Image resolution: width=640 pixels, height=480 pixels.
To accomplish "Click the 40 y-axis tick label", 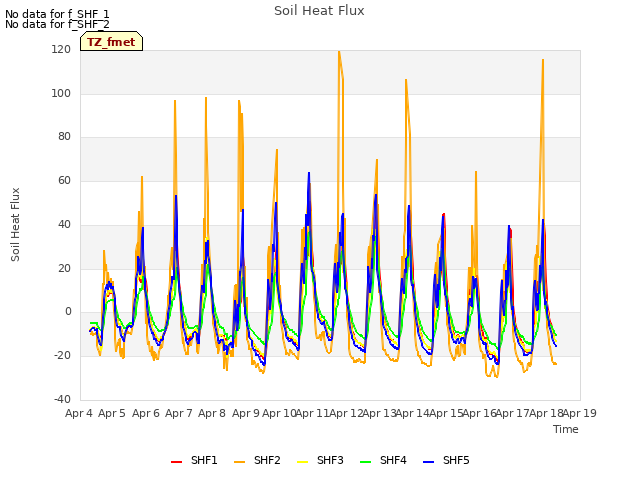I will (x=64, y=224).
